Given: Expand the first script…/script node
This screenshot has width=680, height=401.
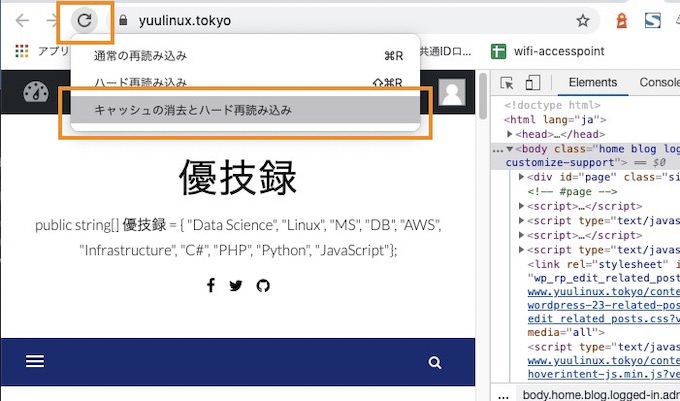Looking at the screenshot, I should pyautogui.click(x=522, y=206).
